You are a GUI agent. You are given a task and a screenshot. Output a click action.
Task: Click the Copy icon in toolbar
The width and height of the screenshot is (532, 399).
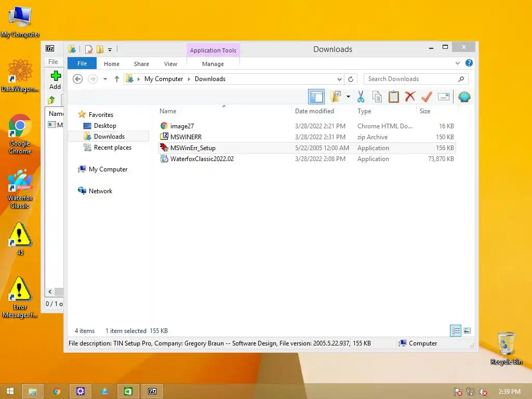coord(377,97)
